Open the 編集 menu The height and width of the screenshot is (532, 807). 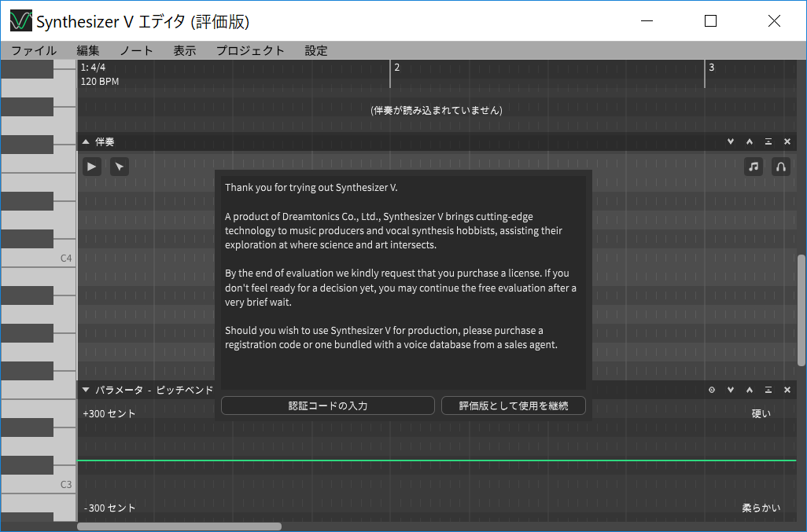click(88, 50)
